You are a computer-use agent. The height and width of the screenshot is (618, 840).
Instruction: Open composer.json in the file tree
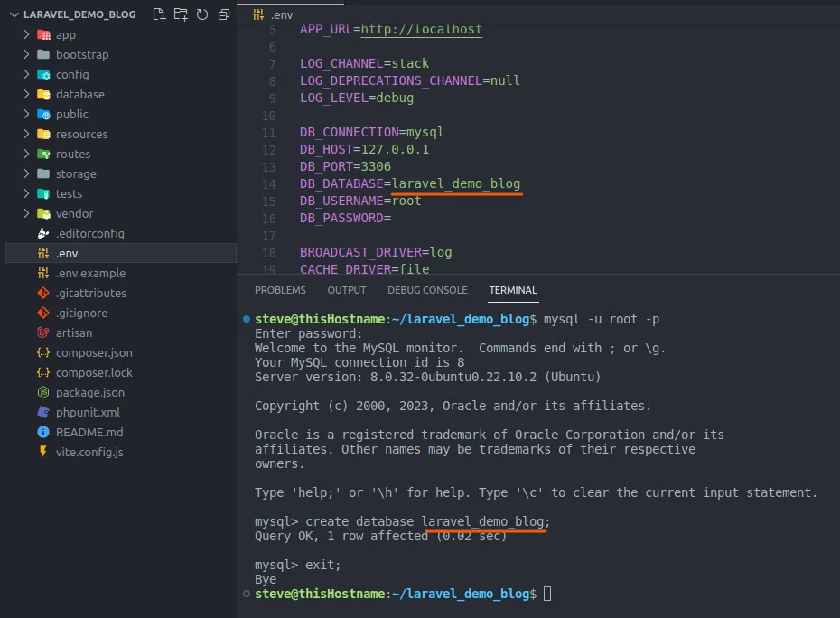[x=94, y=352]
